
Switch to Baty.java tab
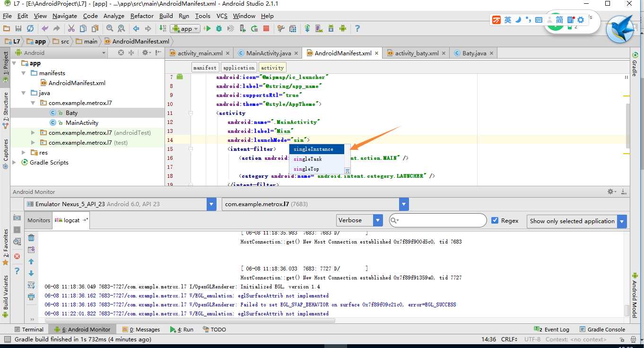(474, 53)
